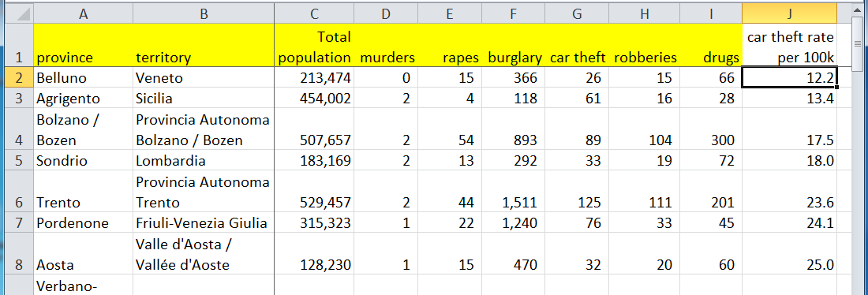This screenshot has height=295, width=868.
Task: Select the burglary cell 1,511
Action: [x=513, y=192]
